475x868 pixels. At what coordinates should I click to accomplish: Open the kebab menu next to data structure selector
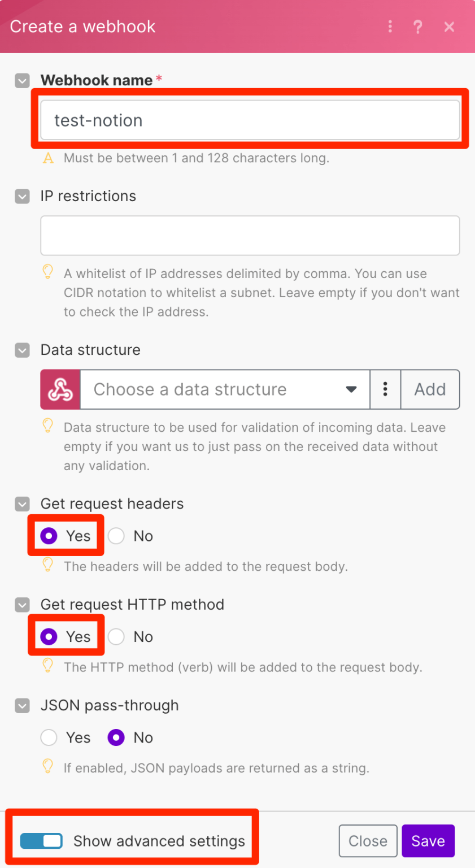(385, 389)
